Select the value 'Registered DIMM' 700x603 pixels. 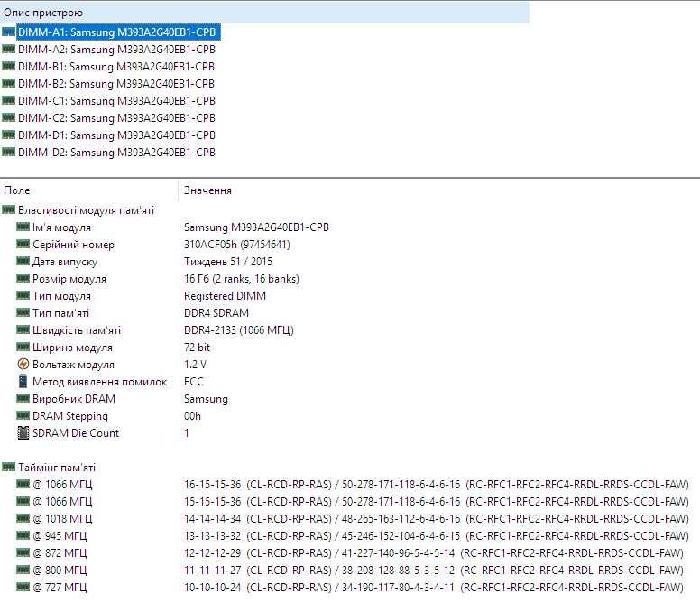pyautogui.click(x=225, y=296)
